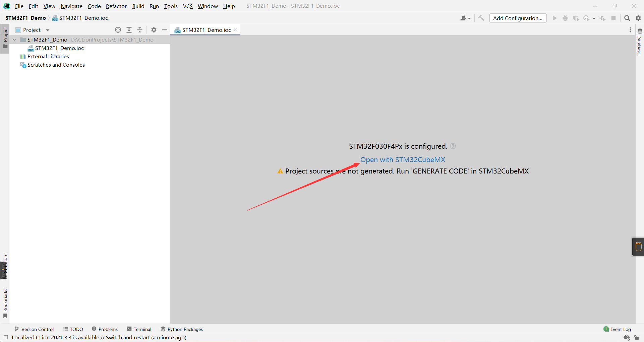Open the Build menu

[x=138, y=6]
